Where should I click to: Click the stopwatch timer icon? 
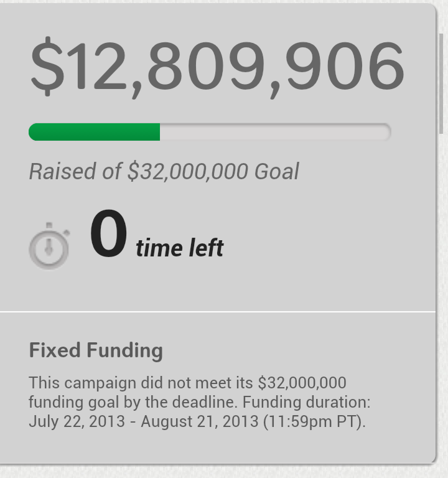tap(49, 246)
